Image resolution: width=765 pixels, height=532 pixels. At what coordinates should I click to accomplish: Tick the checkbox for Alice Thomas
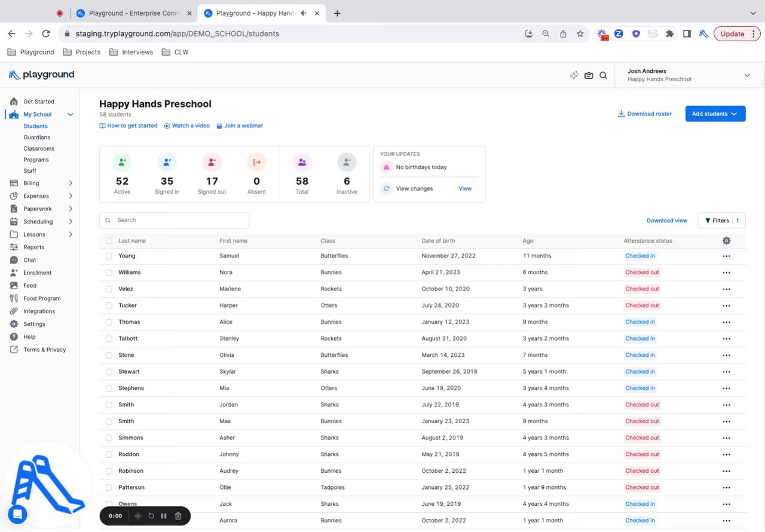109,322
